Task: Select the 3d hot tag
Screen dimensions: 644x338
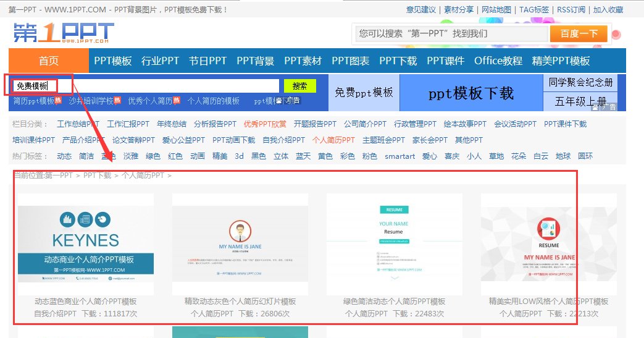Action: coord(239,156)
